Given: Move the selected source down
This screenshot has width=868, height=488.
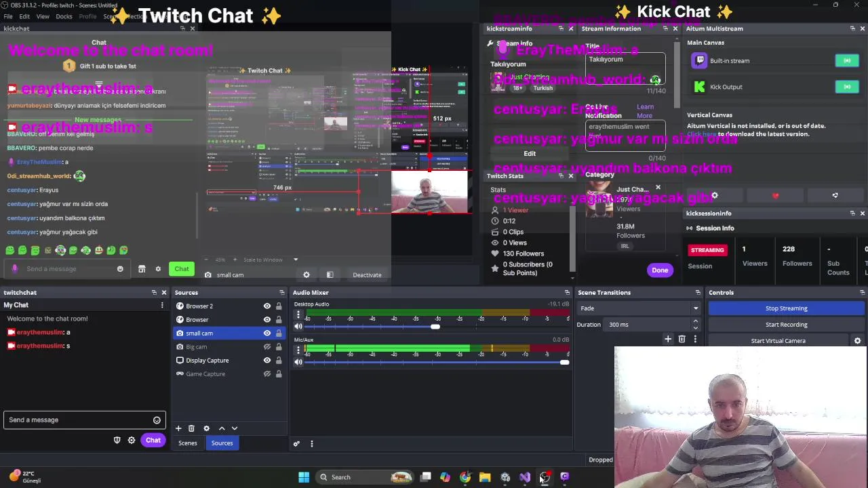Looking at the screenshot, I should [x=235, y=428].
